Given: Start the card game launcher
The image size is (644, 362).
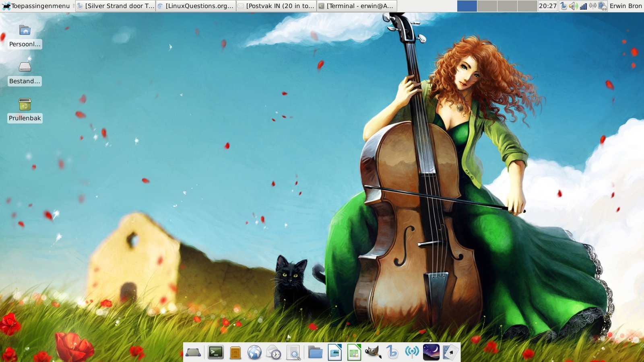Looking at the screenshot, I should click(x=450, y=353).
